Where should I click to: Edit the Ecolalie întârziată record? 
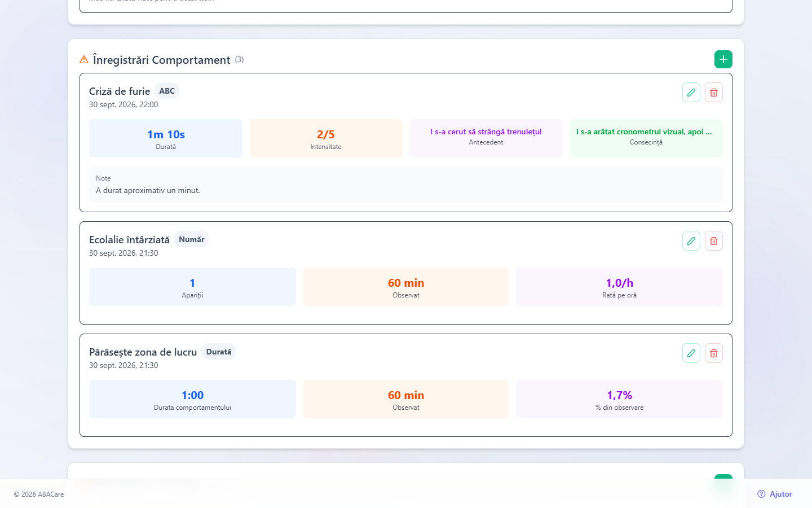coord(691,241)
